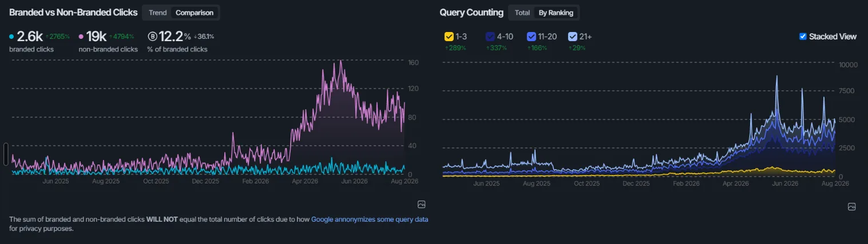Toggle the 4-10 ranking checkbox
This screenshot has width=868, height=244.
490,37
